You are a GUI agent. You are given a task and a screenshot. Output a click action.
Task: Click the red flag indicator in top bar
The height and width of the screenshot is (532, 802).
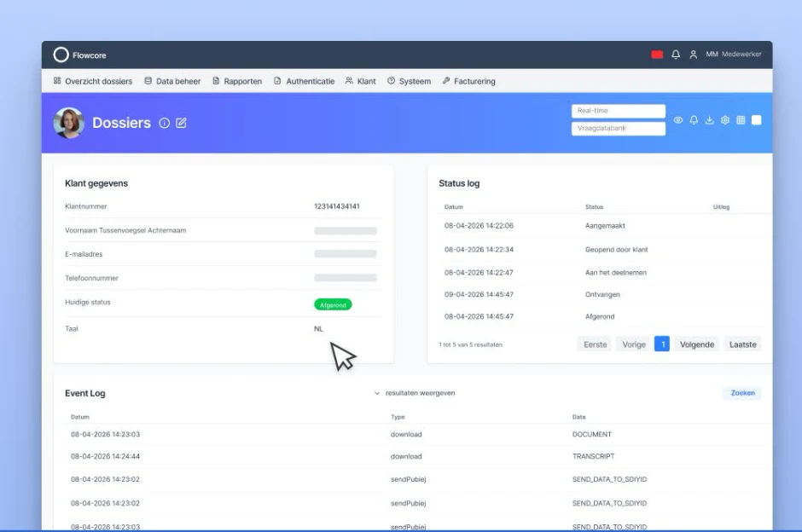(657, 55)
